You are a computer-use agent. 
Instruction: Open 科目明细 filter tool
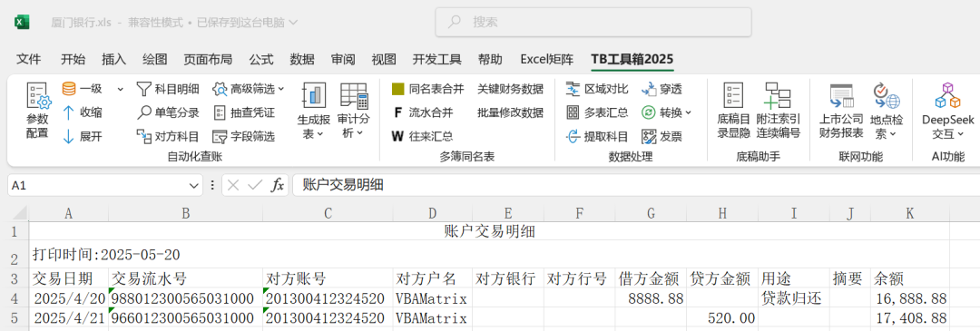click(x=168, y=89)
